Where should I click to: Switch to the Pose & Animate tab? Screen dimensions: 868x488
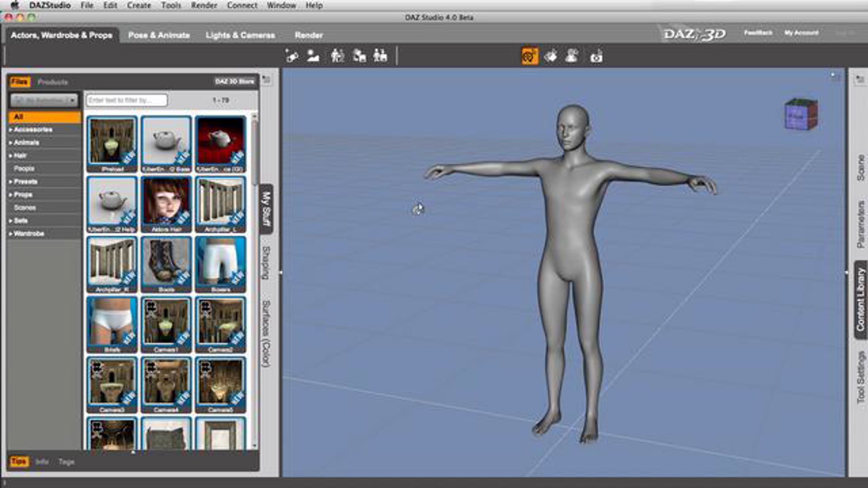pyautogui.click(x=159, y=35)
